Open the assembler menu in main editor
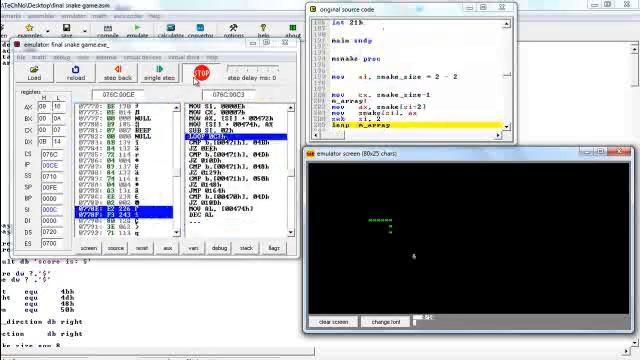The height and width of the screenshot is (360, 640). 41,16
